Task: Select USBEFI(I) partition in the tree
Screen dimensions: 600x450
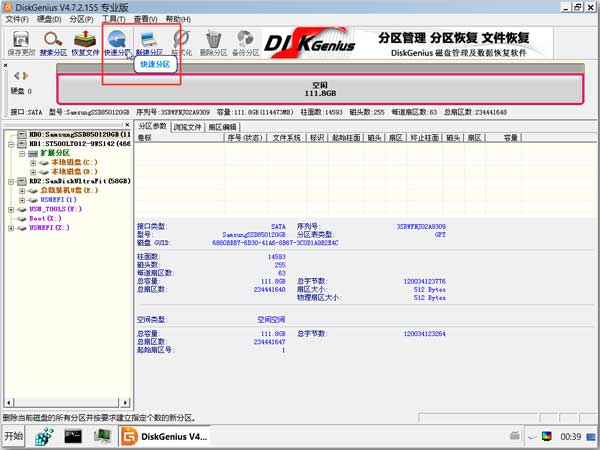Action: [58, 200]
